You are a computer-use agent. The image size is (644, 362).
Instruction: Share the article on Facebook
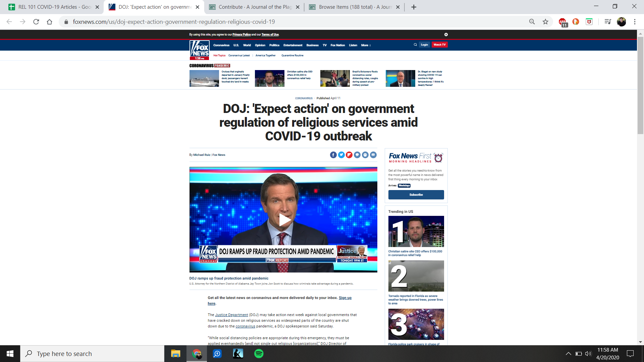click(333, 155)
